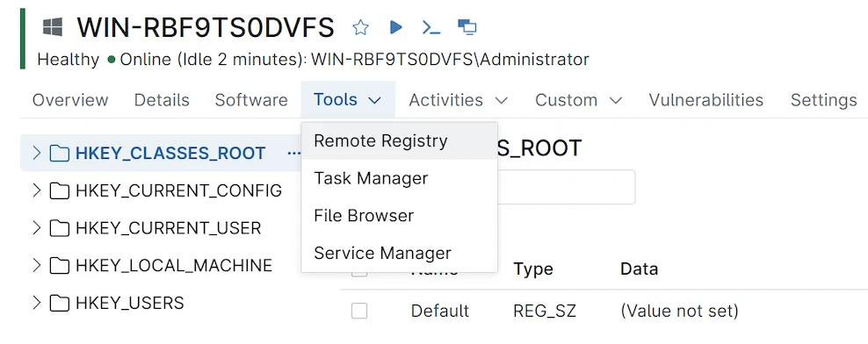Switch to the Details tab
Viewport: 868px width, 344px height.
coord(162,100)
